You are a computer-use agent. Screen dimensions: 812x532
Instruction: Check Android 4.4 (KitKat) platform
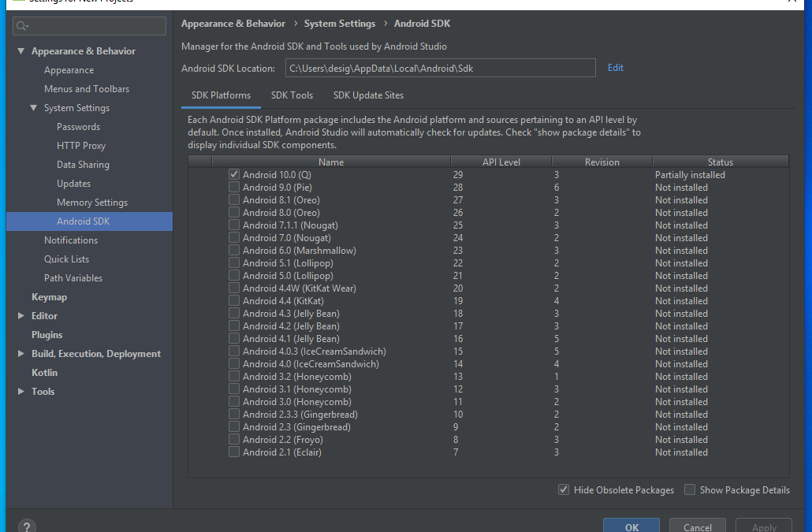(x=234, y=300)
